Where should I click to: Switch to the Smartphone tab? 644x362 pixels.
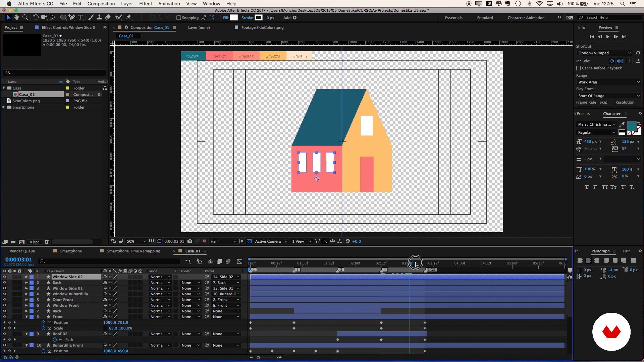click(x=71, y=251)
